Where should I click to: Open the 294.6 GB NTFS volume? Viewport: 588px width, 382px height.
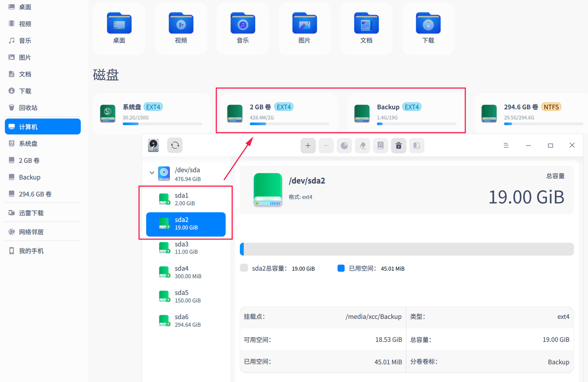pos(530,112)
